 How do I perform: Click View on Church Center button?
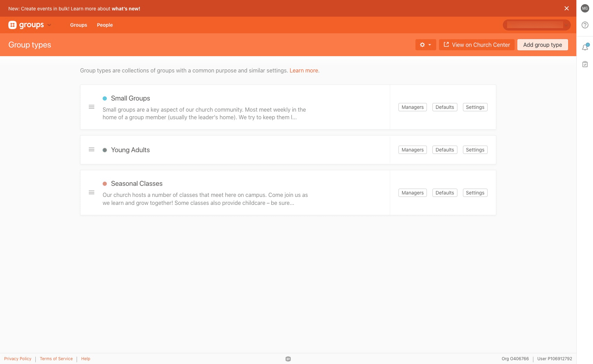(476, 45)
